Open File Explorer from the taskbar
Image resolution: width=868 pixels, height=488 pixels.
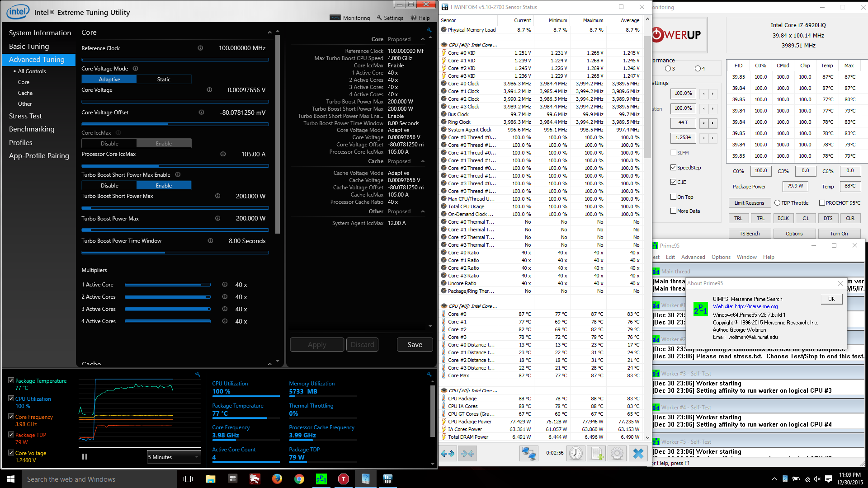coord(210,479)
